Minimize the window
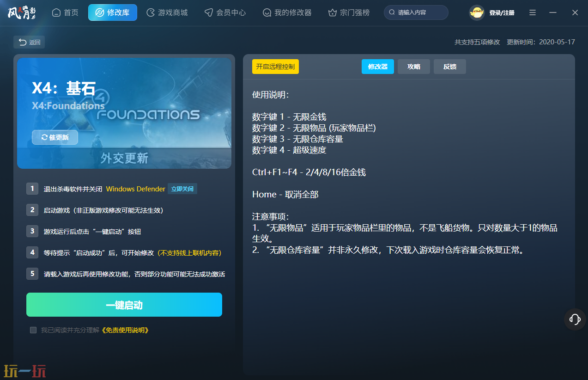The image size is (588, 380). tap(553, 12)
